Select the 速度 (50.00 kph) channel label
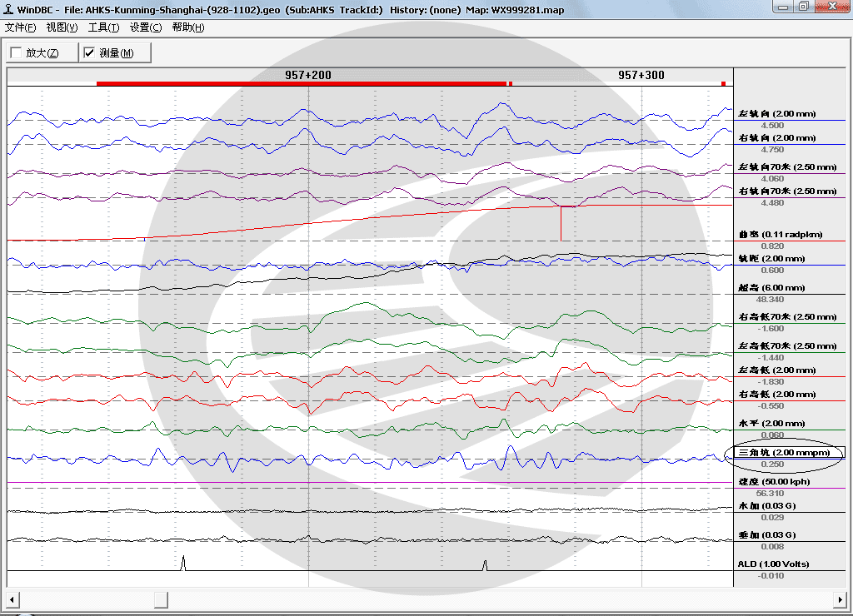The height and width of the screenshot is (616, 853). tap(774, 482)
